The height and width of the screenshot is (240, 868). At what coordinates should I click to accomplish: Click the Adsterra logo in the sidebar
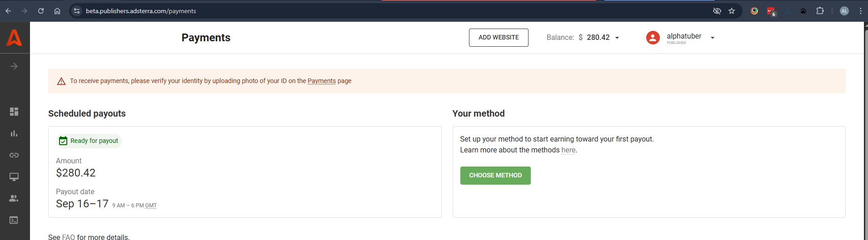coord(14,38)
